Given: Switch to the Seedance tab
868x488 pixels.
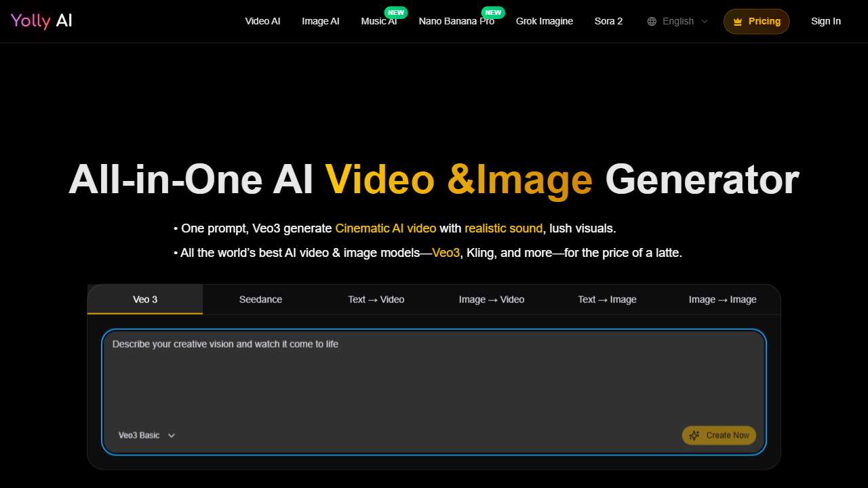Looking at the screenshot, I should point(260,300).
